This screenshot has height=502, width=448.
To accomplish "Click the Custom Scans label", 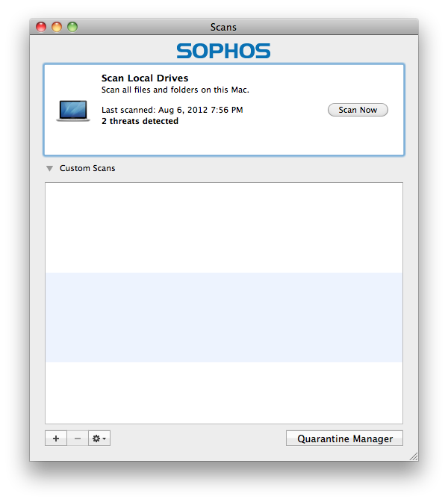I will pyautogui.click(x=87, y=168).
